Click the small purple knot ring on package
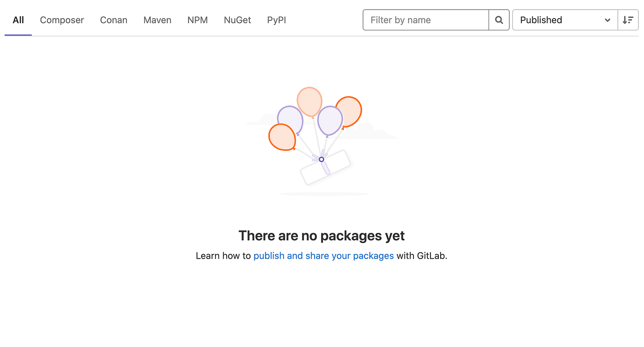 click(x=322, y=159)
